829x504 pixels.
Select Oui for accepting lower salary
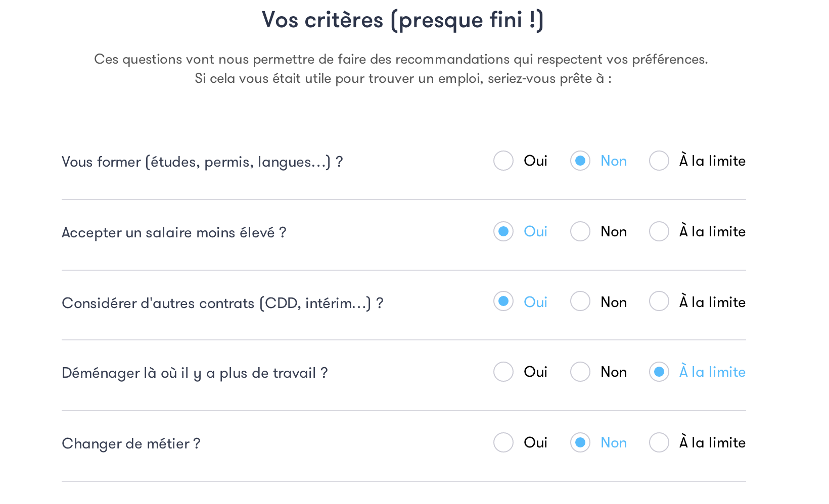503,232
